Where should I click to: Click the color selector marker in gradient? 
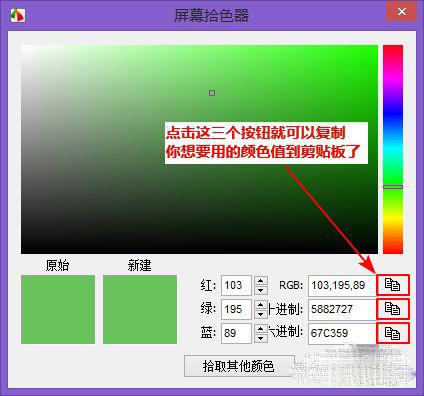(212, 93)
